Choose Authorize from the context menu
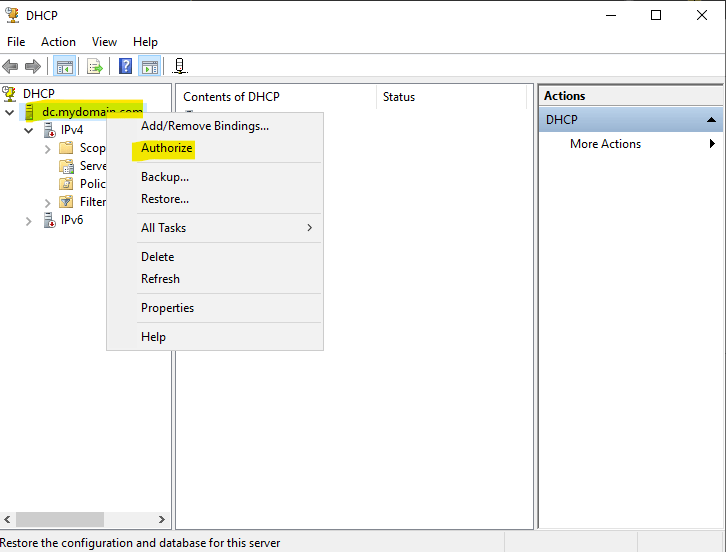Image resolution: width=726 pixels, height=552 pixels. tap(166, 148)
